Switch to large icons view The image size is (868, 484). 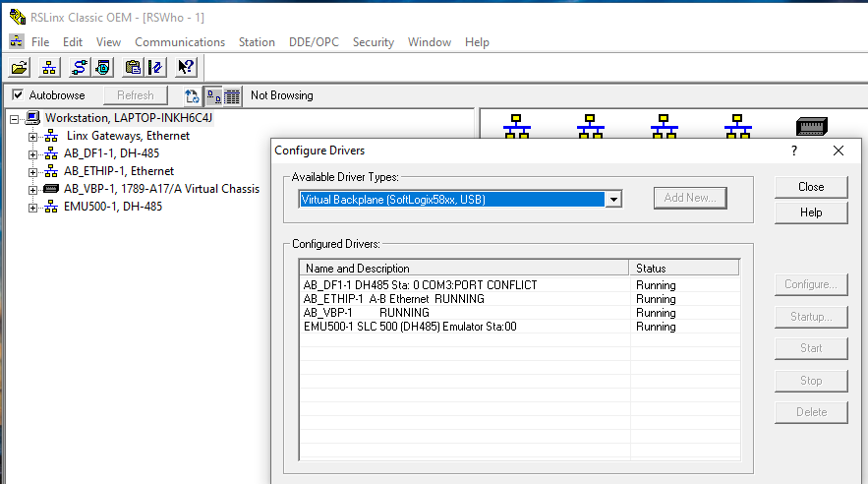coord(213,95)
